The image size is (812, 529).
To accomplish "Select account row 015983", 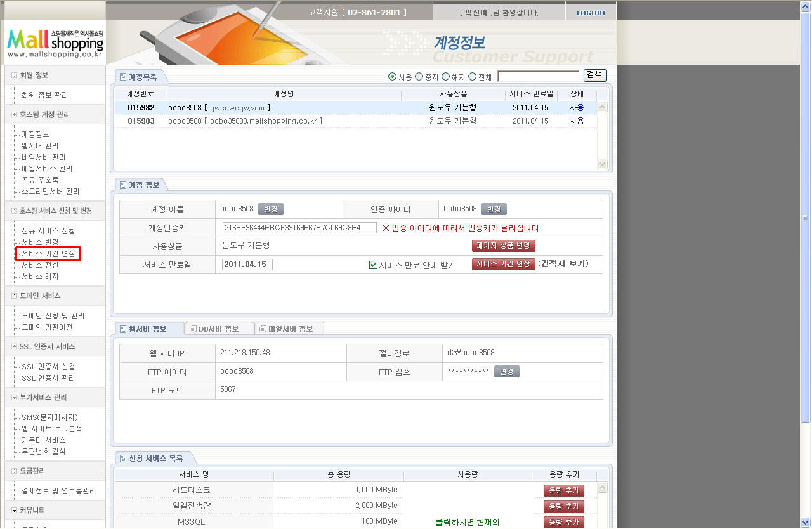I will [355, 121].
